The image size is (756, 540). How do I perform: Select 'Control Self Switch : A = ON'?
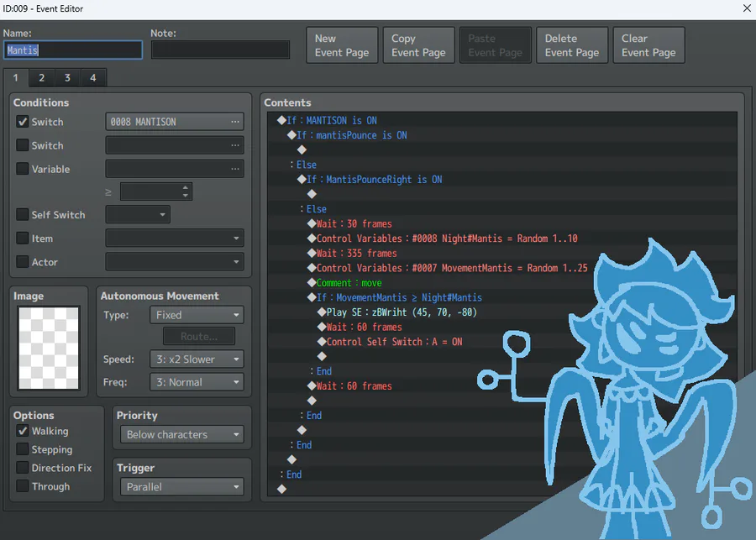point(502,342)
